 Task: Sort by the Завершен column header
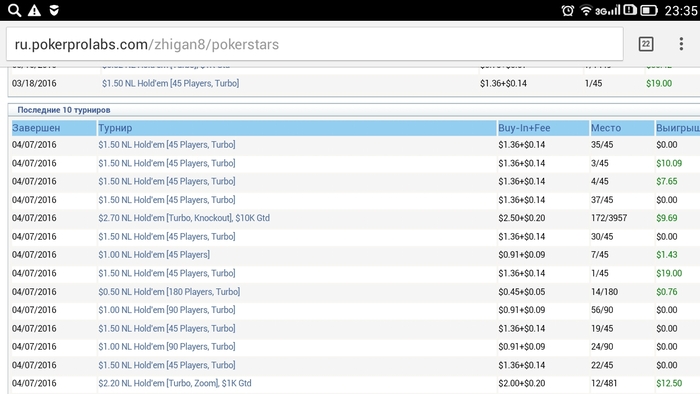click(54, 128)
